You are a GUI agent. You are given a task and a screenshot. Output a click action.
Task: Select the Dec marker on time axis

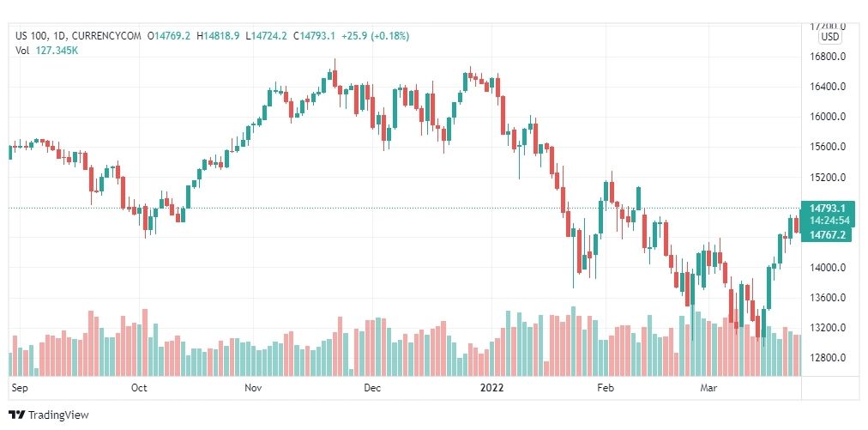(x=372, y=388)
